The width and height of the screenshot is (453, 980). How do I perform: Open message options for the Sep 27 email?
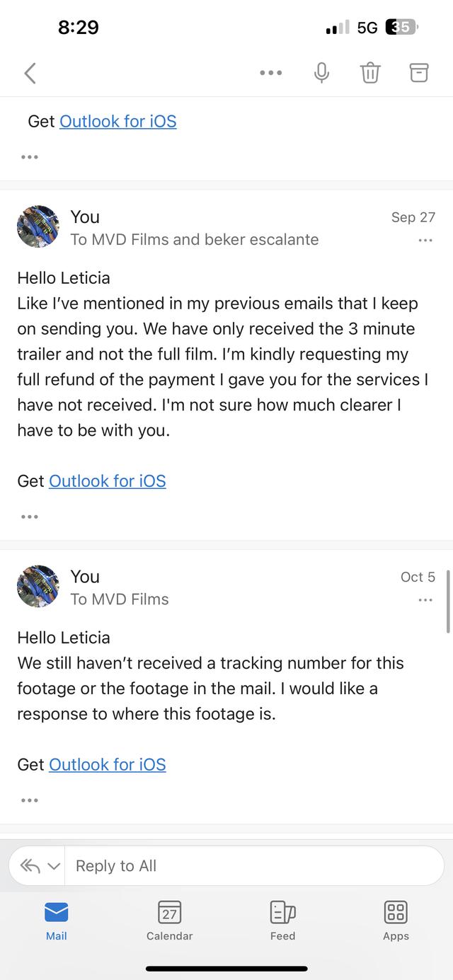point(425,241)
